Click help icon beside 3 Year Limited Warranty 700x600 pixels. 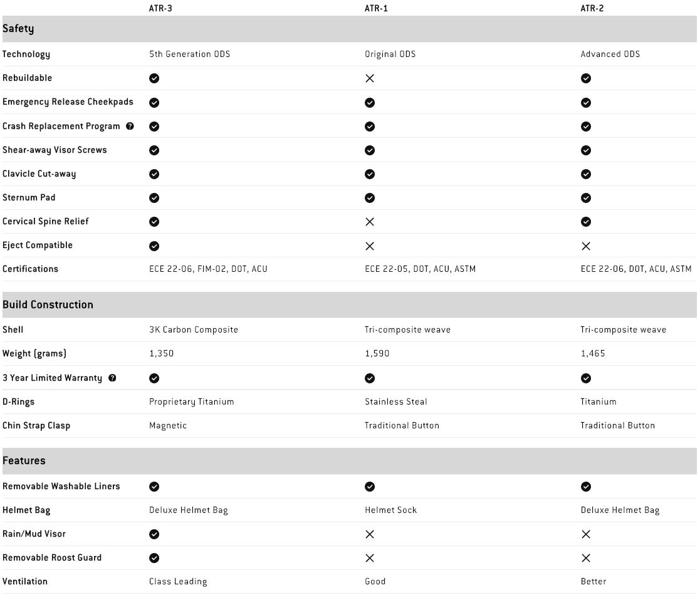click(113, 378)
